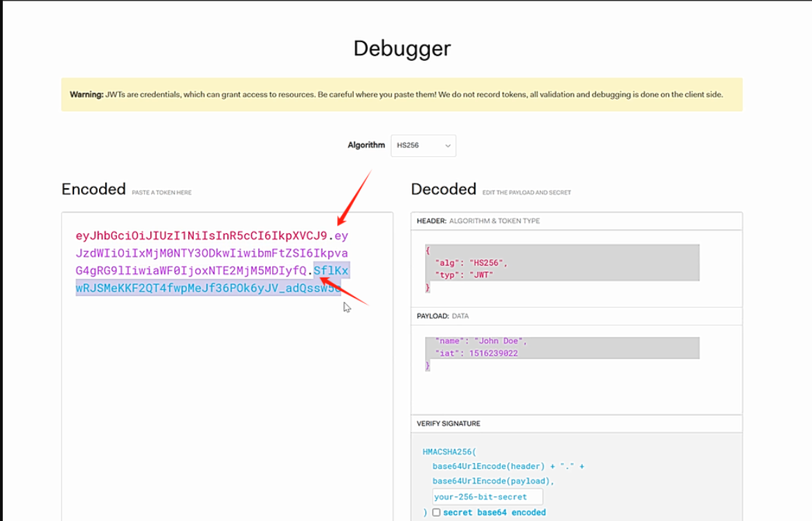This screenshot has height=521, width=812.
Task: Click the Encoded section heading
Action: (93, 189)
